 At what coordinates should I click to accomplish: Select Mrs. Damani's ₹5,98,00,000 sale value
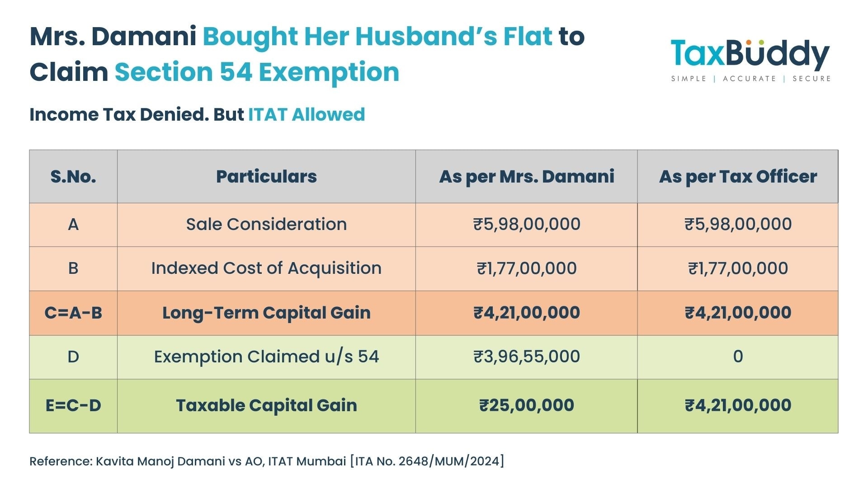tap(527, 224)
